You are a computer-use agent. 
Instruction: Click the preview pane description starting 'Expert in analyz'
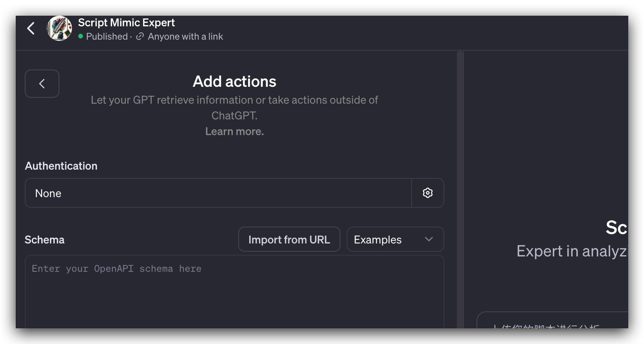(572, 251)
